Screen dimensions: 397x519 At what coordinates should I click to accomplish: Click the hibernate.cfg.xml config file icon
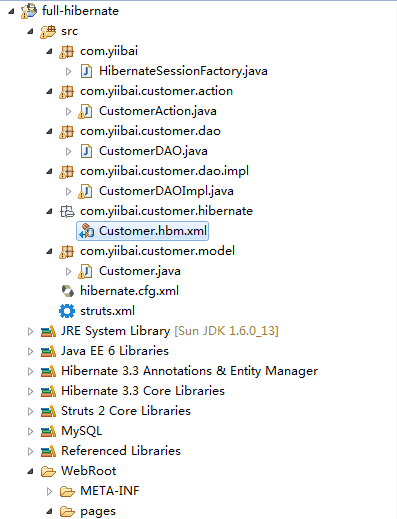pos(68,291)
